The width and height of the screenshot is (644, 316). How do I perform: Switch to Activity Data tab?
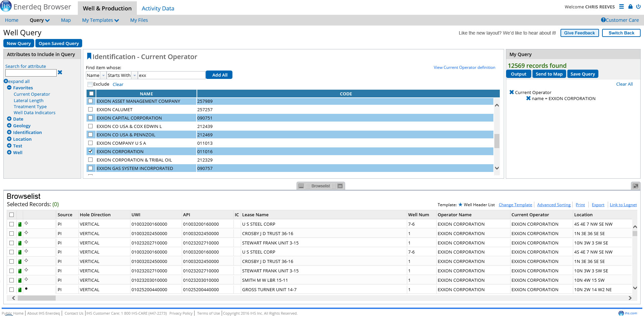[x=158, y=8]
